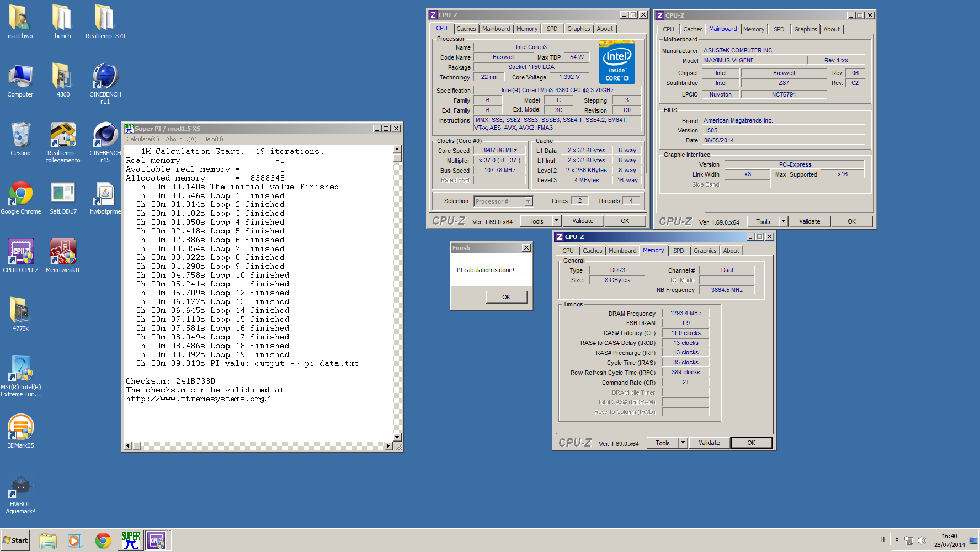Click Chrome icon in taskbar
The height and width of the screenshot is (552, 980).
point(103,540)
